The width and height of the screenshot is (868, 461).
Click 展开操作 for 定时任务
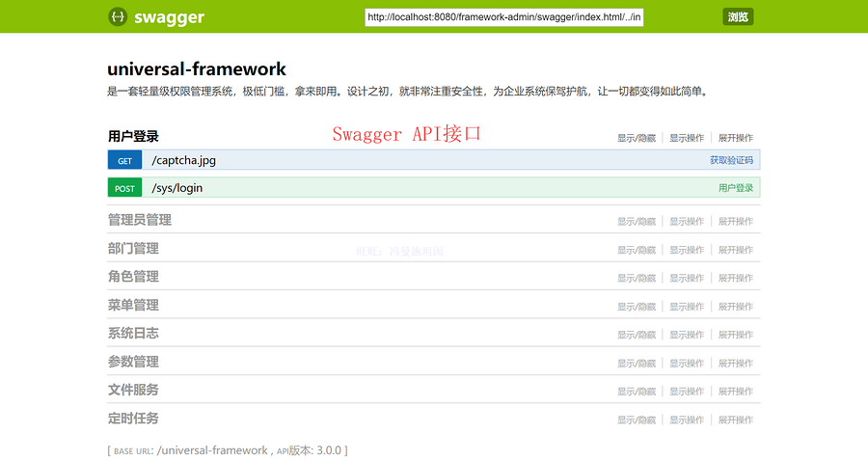coord(736,420)
